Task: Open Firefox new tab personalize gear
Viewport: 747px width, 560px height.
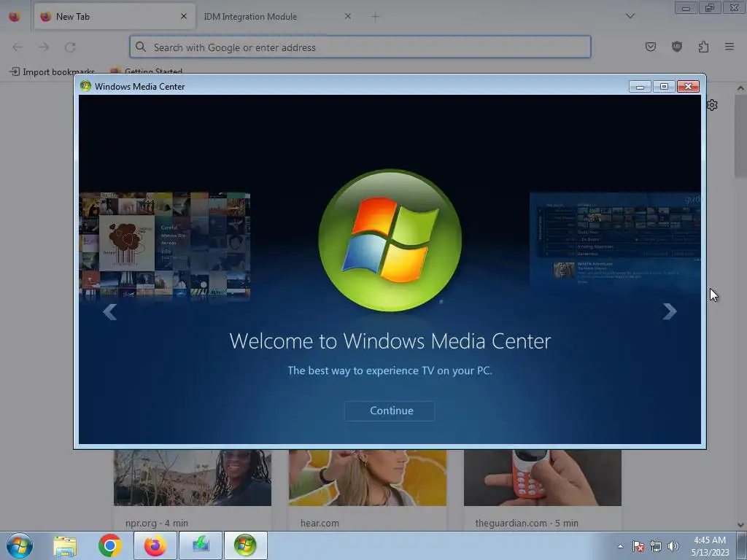Action: click(x=712, y=105)
